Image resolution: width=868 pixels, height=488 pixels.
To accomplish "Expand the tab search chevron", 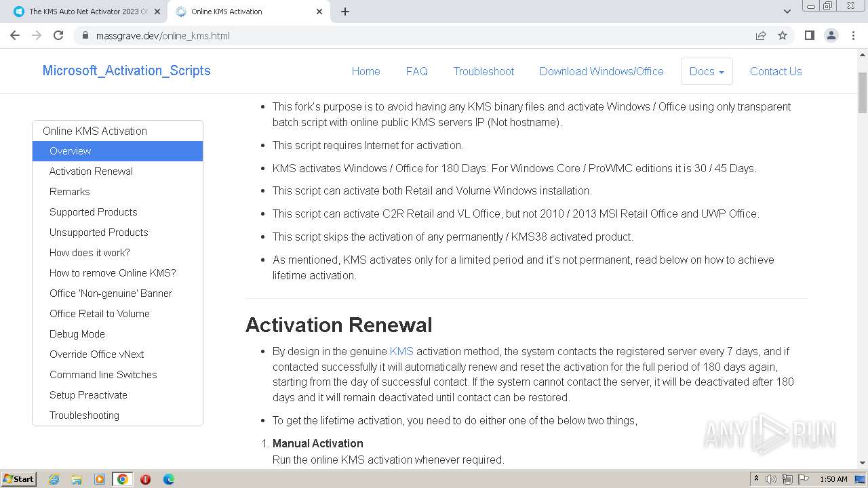I will pos(787,12).
